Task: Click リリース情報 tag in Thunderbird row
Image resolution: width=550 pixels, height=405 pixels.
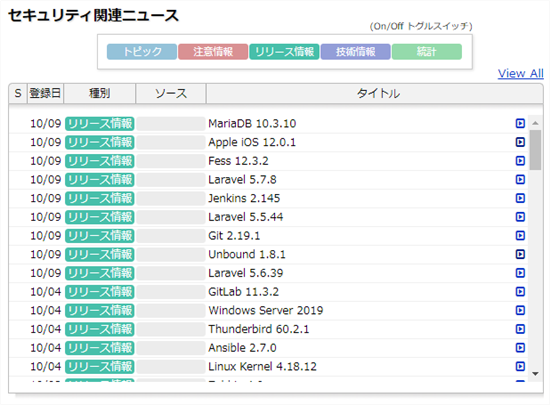Action: pos(100,329)
